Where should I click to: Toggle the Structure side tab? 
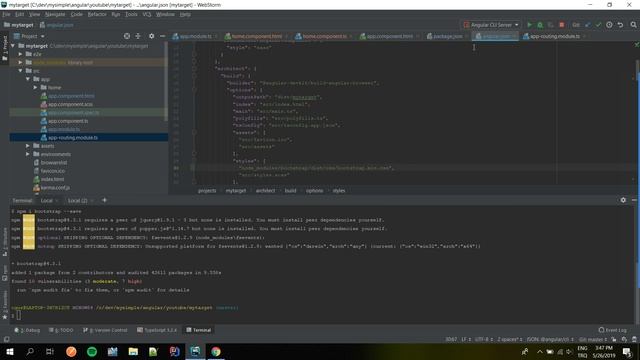point(5,242)
